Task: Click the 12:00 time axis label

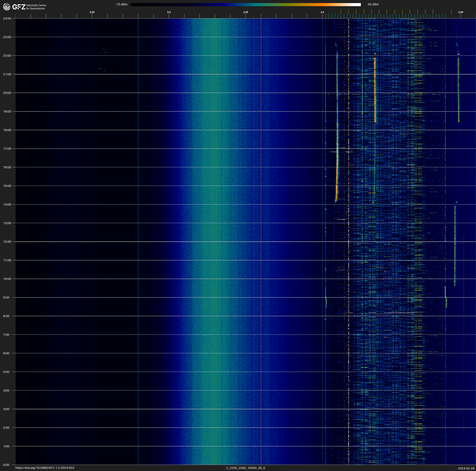Action: (x=7, y=242)
